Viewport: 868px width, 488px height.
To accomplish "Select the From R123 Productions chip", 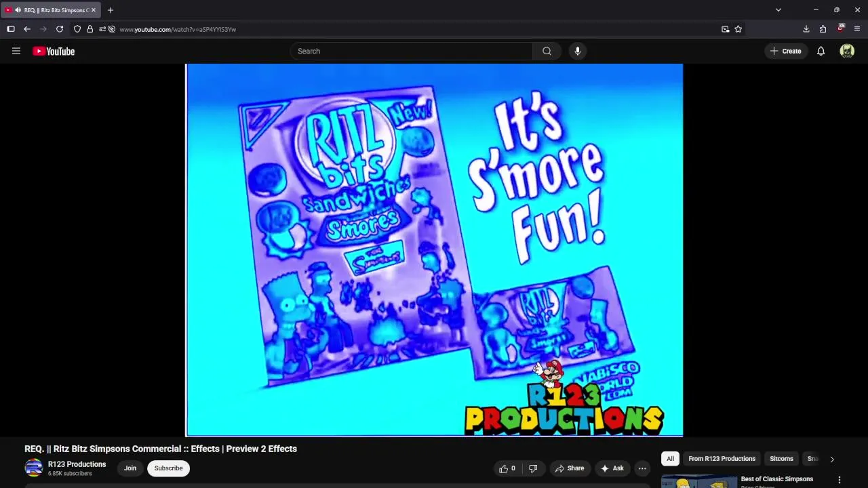I will pyautogui.click(x=722, y=459).
